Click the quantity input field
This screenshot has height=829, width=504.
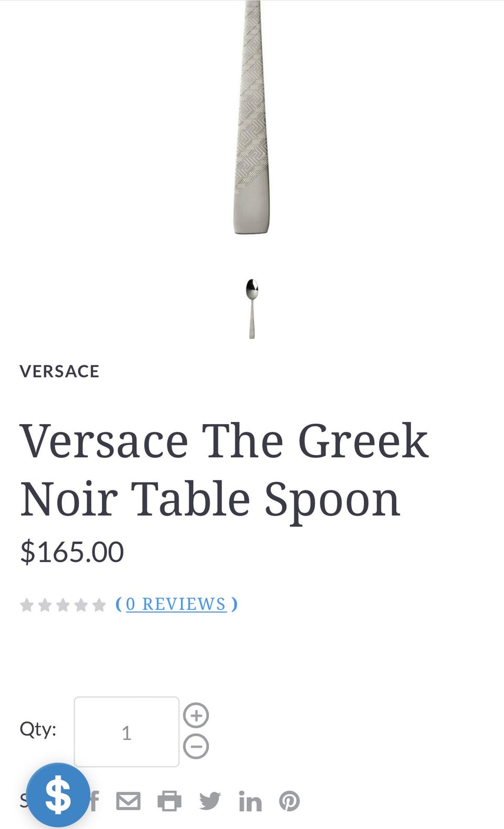[127, 732]
